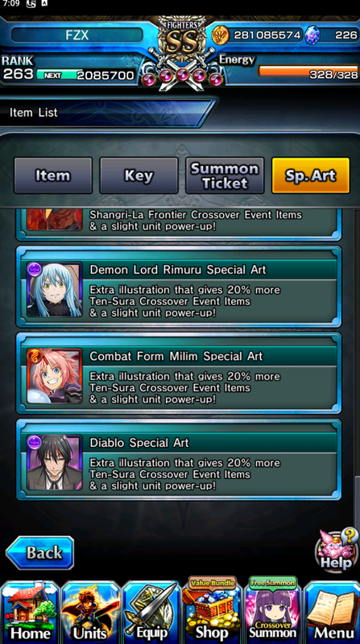The image size is (360, 644).
Task: Go back with the Back button
Action: 39,553
